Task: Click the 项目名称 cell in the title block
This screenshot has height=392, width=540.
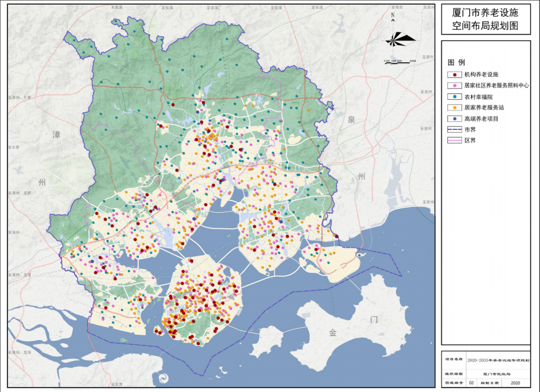Action: point(454,360)
